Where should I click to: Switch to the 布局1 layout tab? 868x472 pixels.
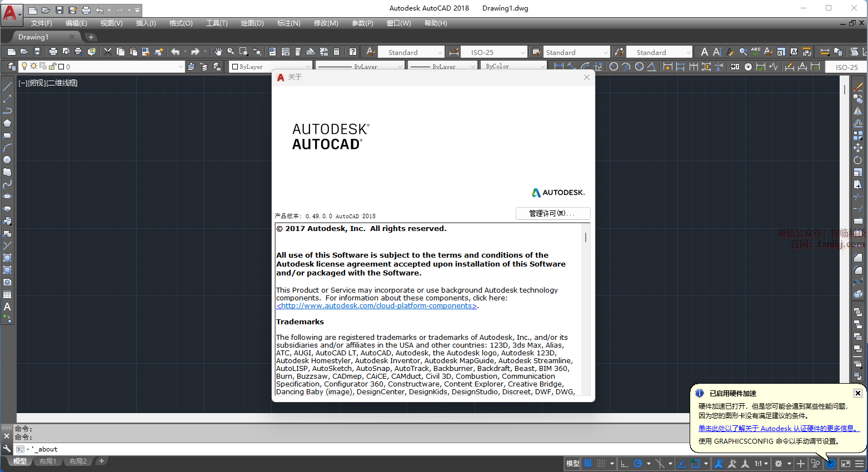pos(48,461)
